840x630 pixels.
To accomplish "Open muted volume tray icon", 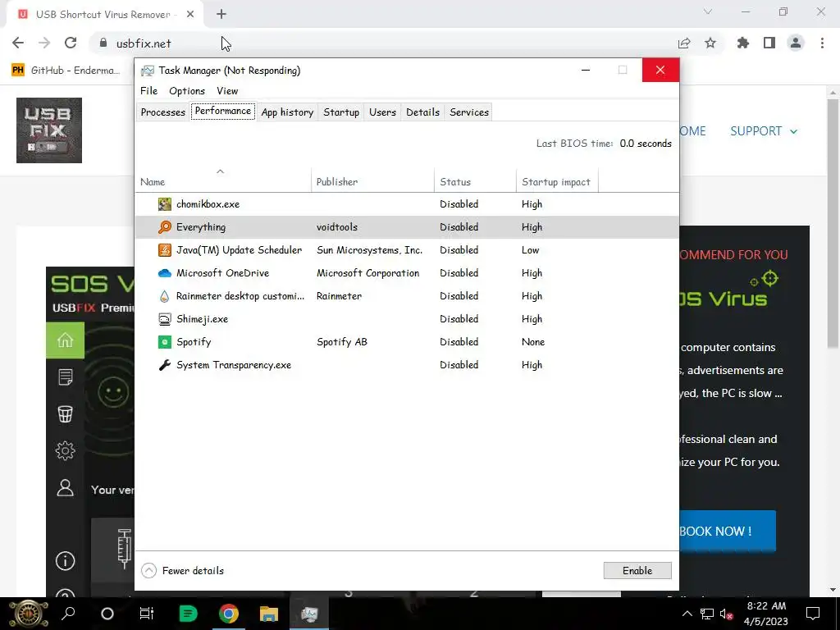I will [727, 614].
